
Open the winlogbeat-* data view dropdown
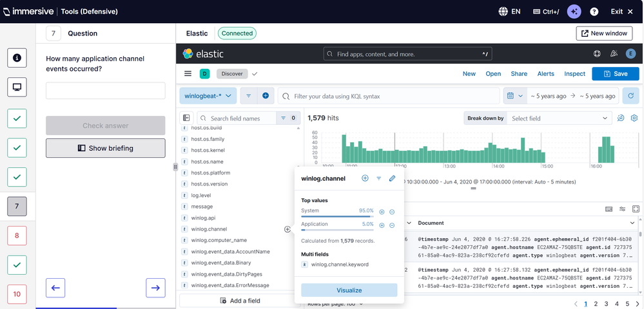tap(208, 96)
